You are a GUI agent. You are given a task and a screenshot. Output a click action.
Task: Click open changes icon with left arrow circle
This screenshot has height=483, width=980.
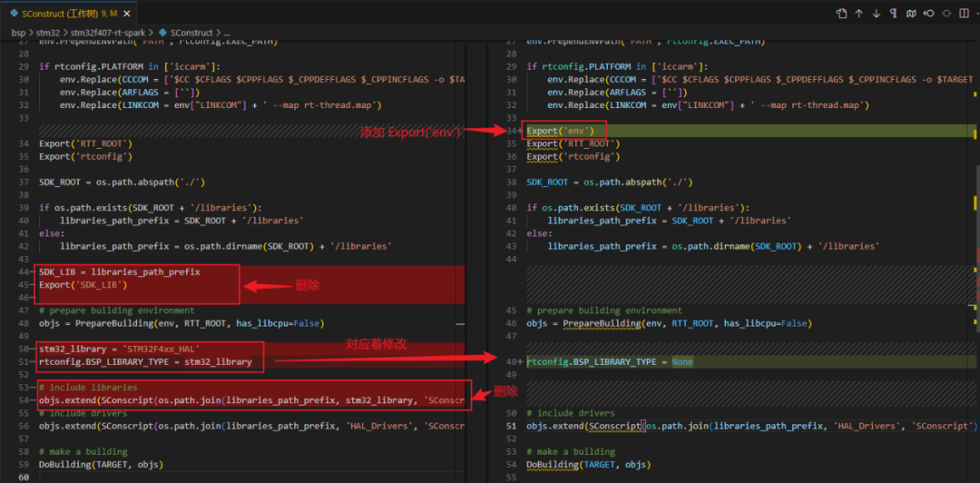point(929,13)
